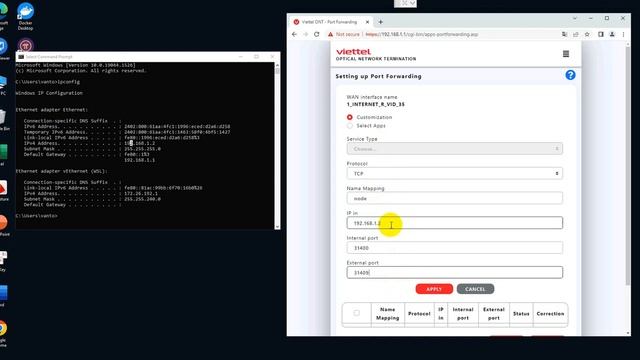Go back in the browser
The height and width of the screenshot is (360, 640).
294,34
